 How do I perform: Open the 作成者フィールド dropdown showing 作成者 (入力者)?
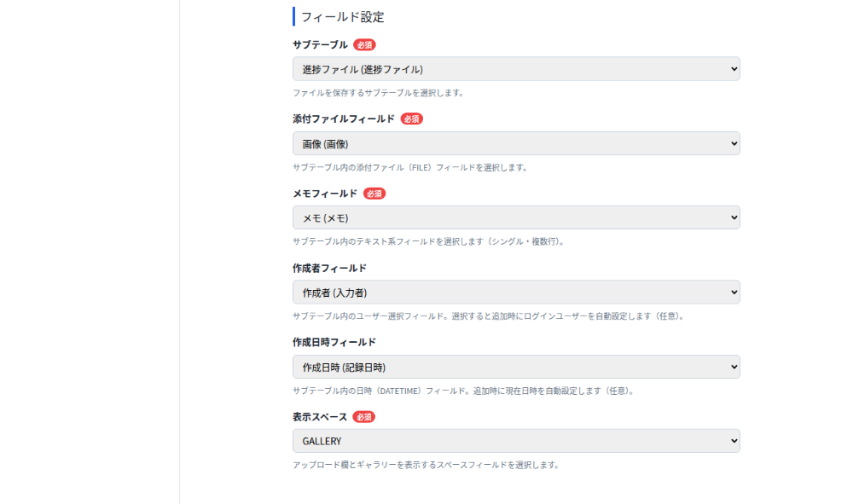pyautogui.click(x=516, y=293)
